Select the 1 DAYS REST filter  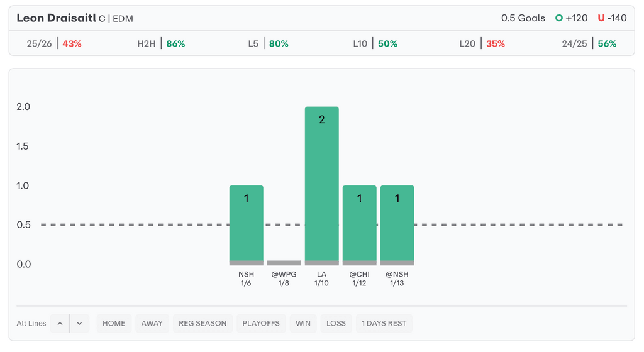click(x=384, y=323)
